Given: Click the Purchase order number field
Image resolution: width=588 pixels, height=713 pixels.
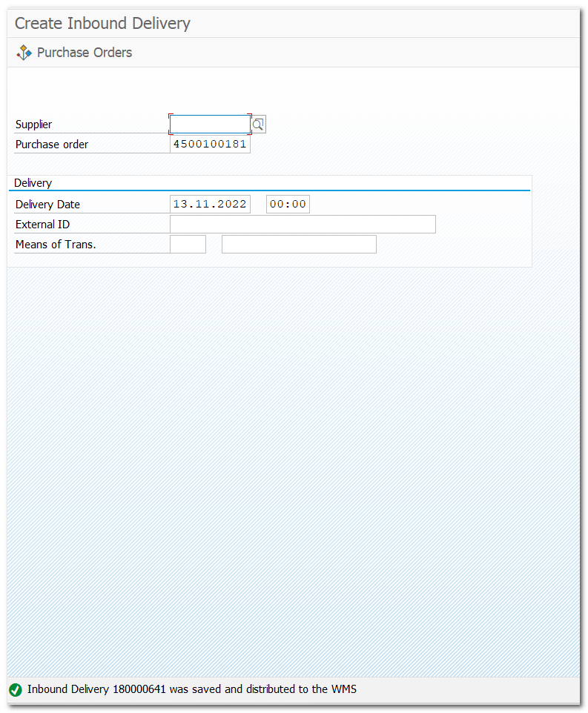Looking at the screenshot, I should [210, 145].
